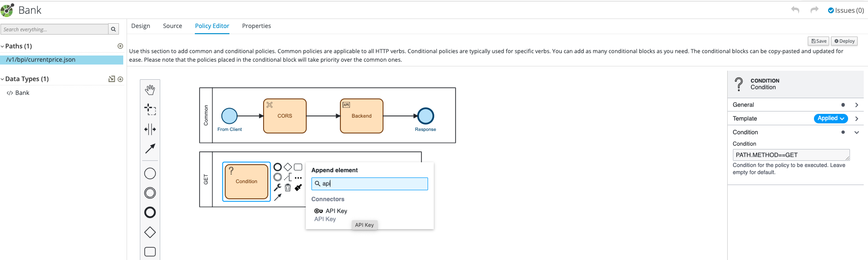Expand the General properties group
Viewport: 868px width, 260px height.
point(857,105)
